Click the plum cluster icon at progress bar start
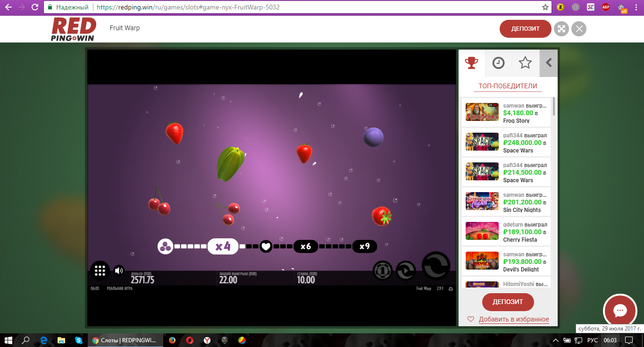Screen dimensions: 644x347 [165, 246]
